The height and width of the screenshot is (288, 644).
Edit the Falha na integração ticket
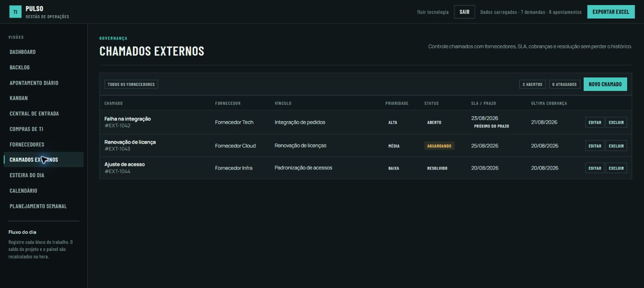[x=595, y=122]
